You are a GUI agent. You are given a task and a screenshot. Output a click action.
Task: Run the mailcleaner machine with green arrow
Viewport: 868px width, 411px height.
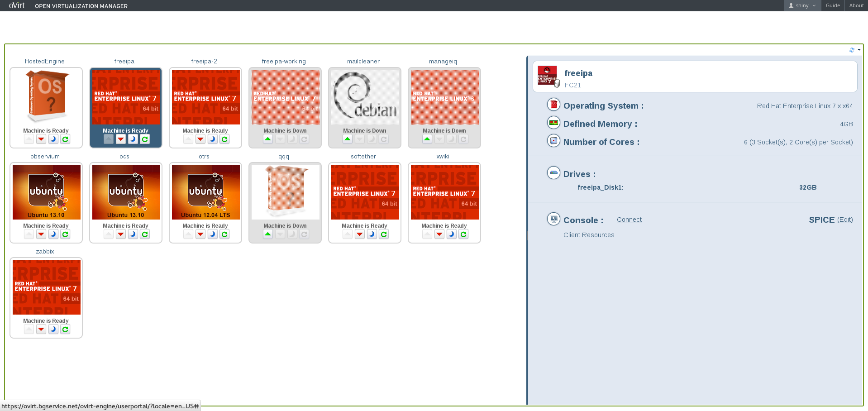point(348,139)
